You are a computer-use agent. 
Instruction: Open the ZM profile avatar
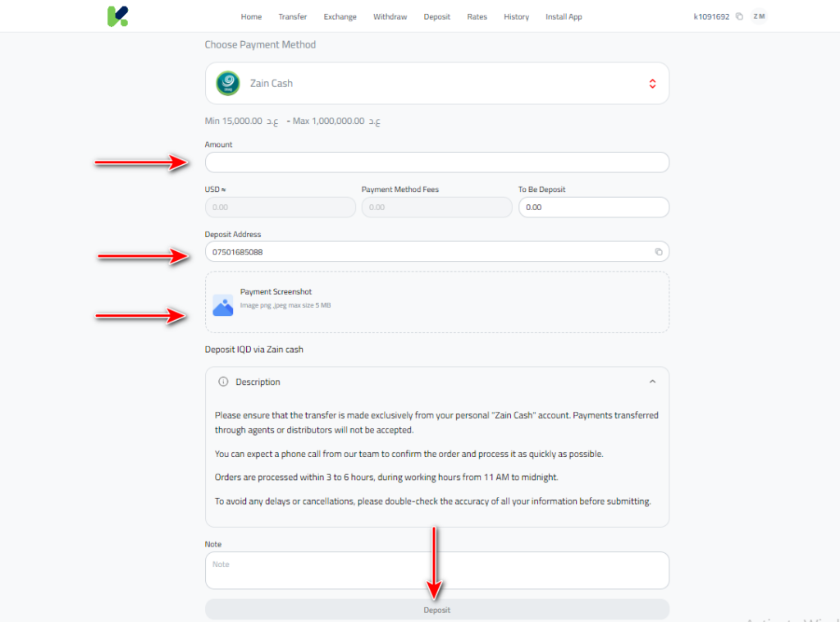pyautogui.click(x=759, y=16)
